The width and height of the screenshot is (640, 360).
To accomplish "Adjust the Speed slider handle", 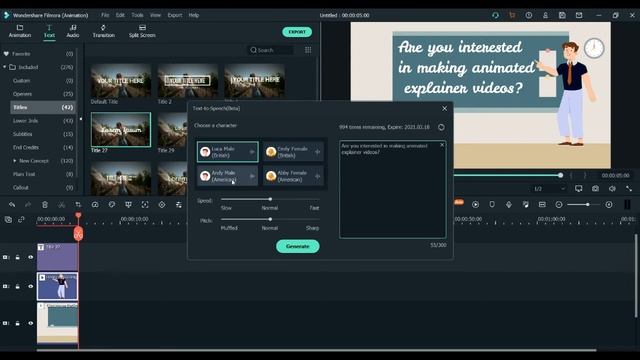I will (x=270, y=199).
